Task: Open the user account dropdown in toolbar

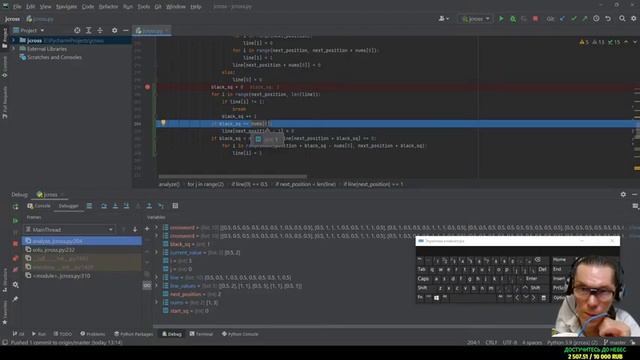Action: click(444, 19)
